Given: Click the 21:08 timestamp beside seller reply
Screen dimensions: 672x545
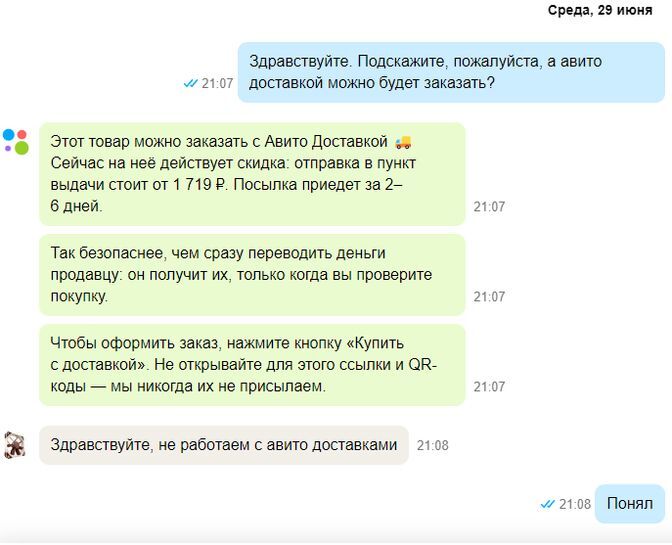Looking at the screenshot, I should pyautogui.click(x=433, y=445).
